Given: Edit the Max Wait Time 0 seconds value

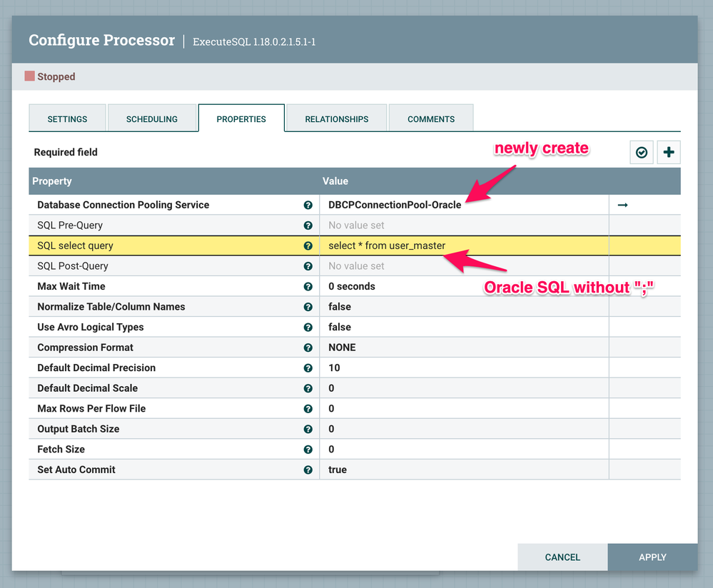Looking at the screenshot, I should click(x=464, y=286).
